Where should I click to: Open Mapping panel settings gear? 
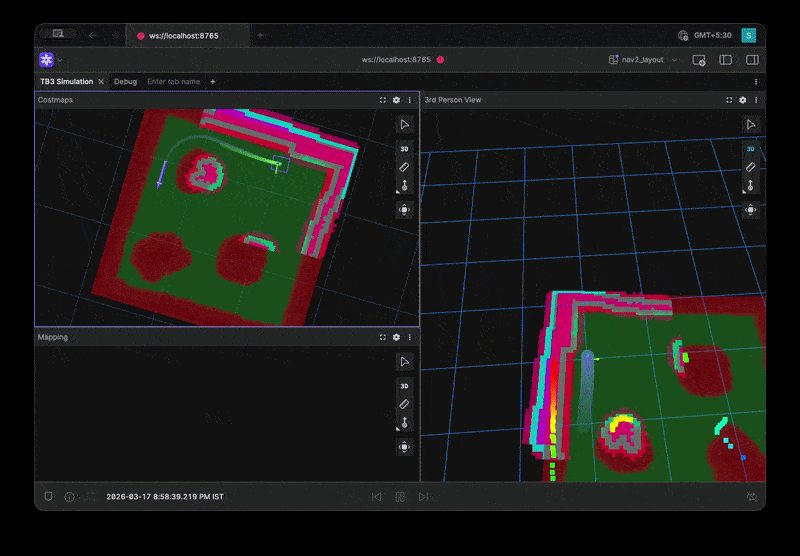pyautogui.click(x=396, y=337)
